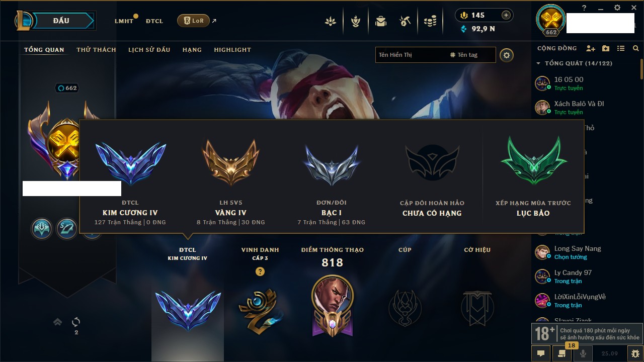Switch to the Thử Thách tab
The image size is (644, 362).
point(96,50)
